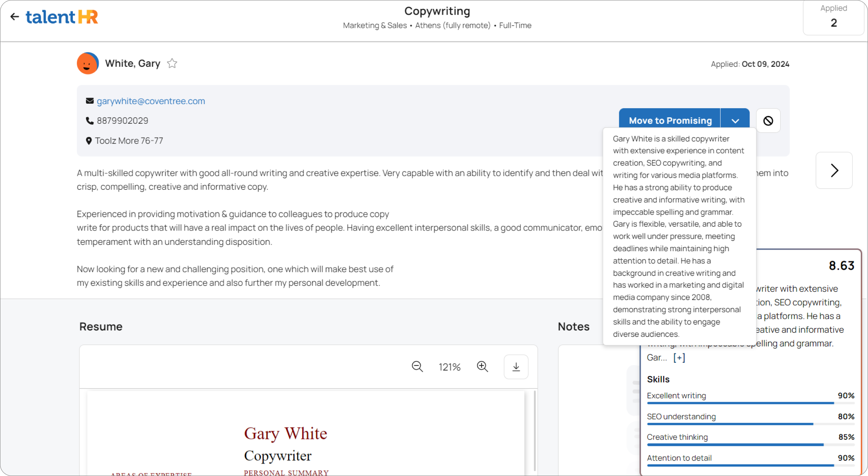Open the Move to Promising dropdown arrow
This screenshot has width=868, height=476.
(735, 121)
